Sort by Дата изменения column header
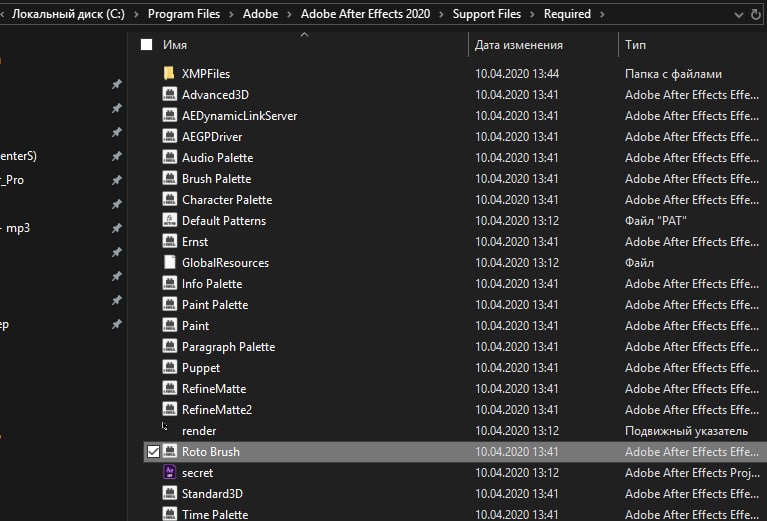 coord(519,45)
